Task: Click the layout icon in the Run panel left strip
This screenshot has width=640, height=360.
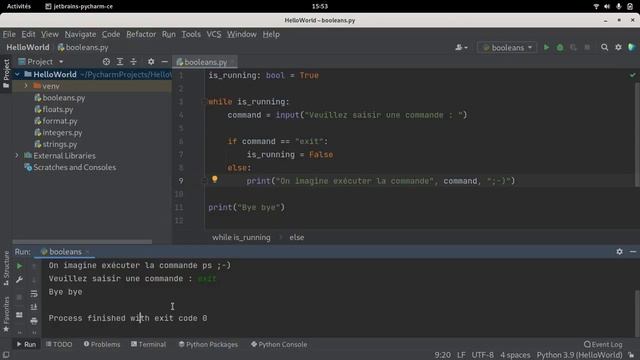Action: (19, 315)
